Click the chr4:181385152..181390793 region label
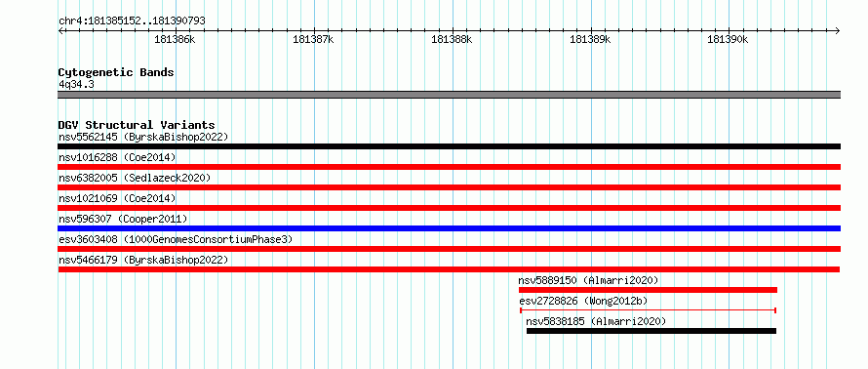Image resolution: width=868 pixels, height=369 pixels. (x=132, y=21)
